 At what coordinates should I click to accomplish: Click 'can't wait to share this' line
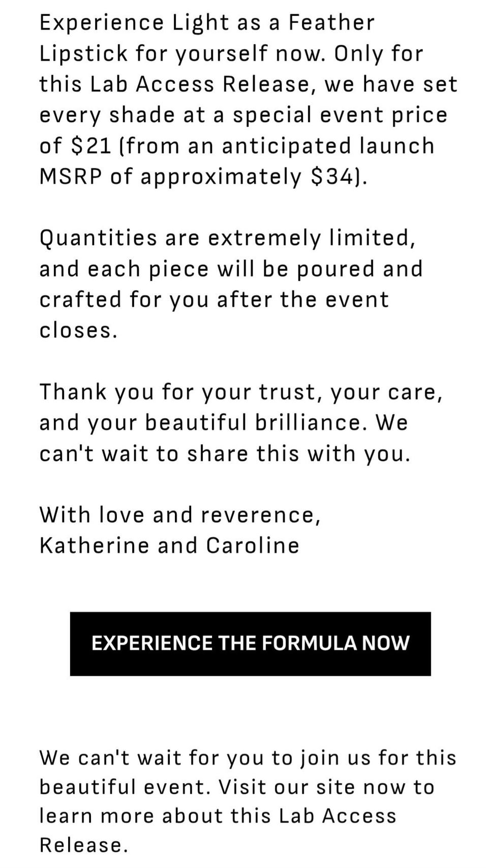point(224,454)
